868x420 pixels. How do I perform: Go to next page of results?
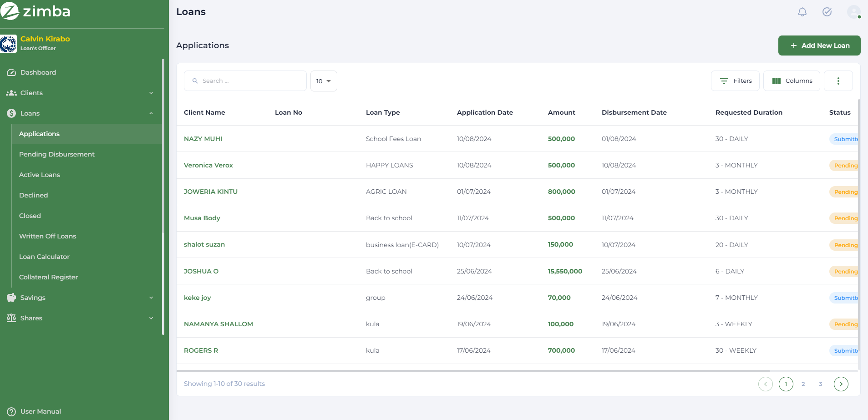(841, 384)
